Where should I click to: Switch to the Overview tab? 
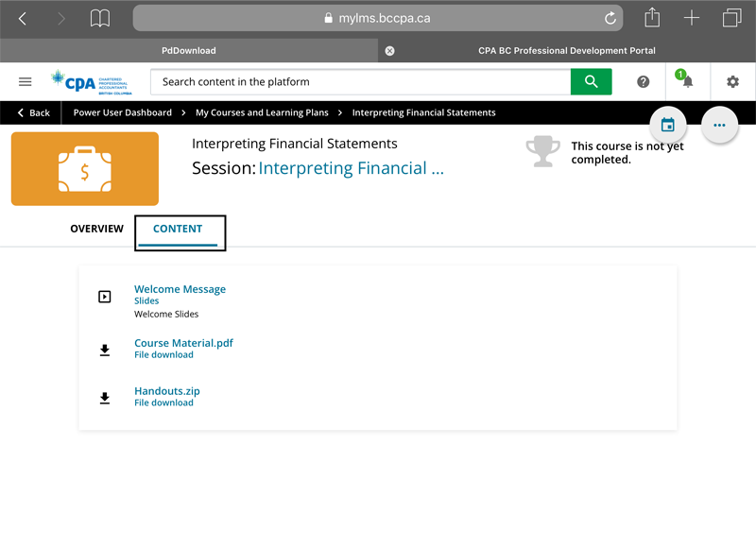click(96, 229)
